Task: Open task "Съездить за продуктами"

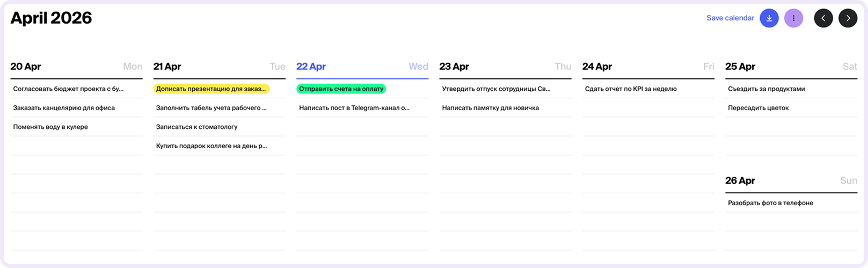Action: coord(766,89)
